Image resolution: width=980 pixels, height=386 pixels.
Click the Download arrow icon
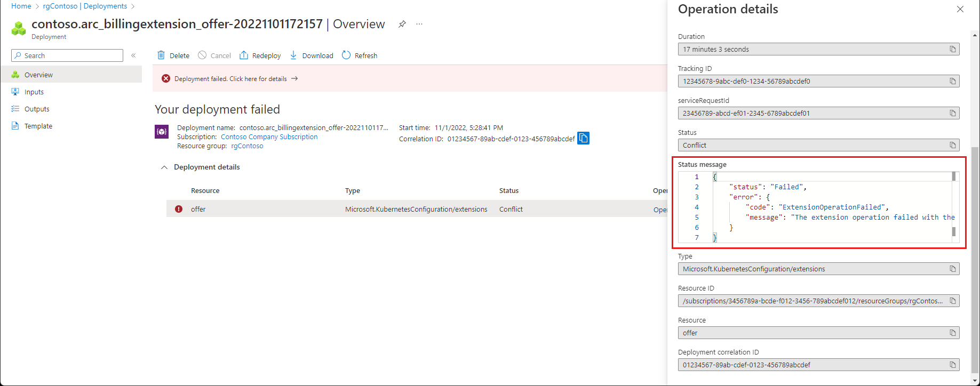coord(293,55)
